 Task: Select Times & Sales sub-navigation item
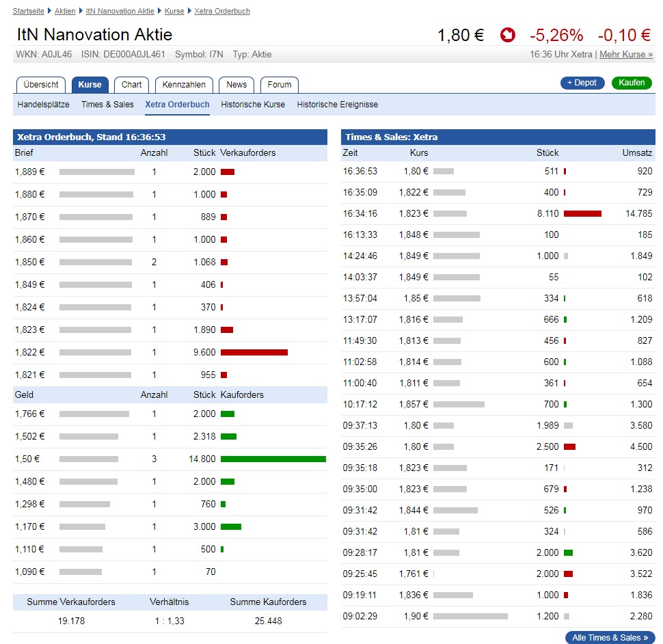tap(107, 105)
